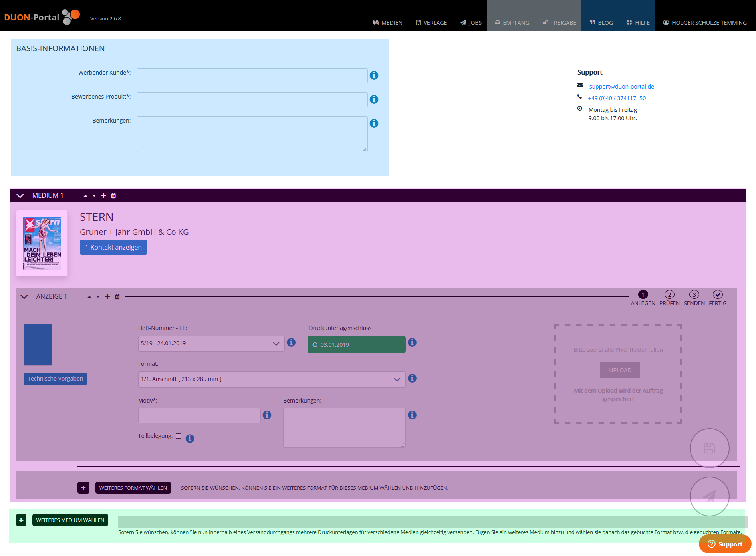The height and width of the screenshot is (556, 756).
Task: Move Anzeige 1 down with arrow
Action: [x=98, y=297]
